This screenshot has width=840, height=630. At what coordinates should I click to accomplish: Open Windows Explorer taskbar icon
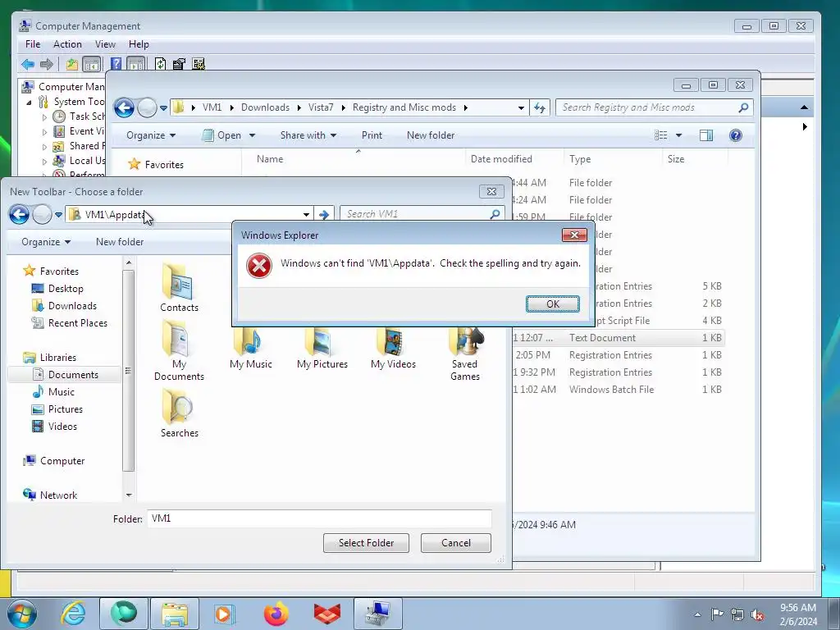175,614
